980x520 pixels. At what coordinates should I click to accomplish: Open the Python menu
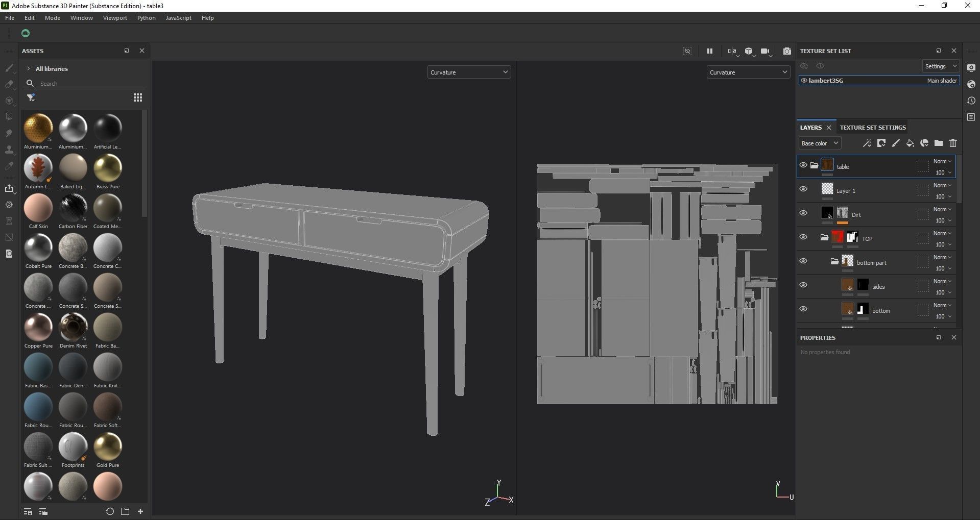147,18
